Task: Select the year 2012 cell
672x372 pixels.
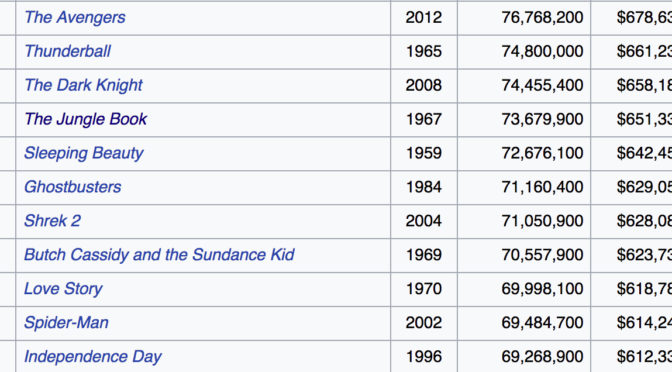Action: [x=424, y=18]
